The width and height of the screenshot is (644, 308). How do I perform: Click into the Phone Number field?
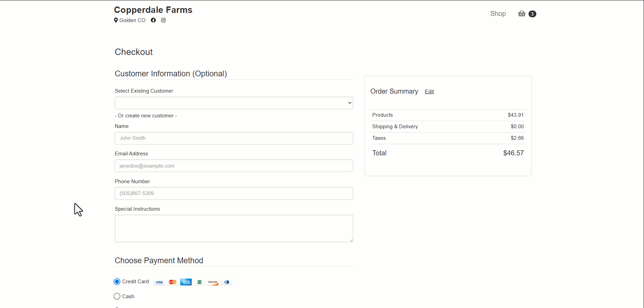(234, 193)
